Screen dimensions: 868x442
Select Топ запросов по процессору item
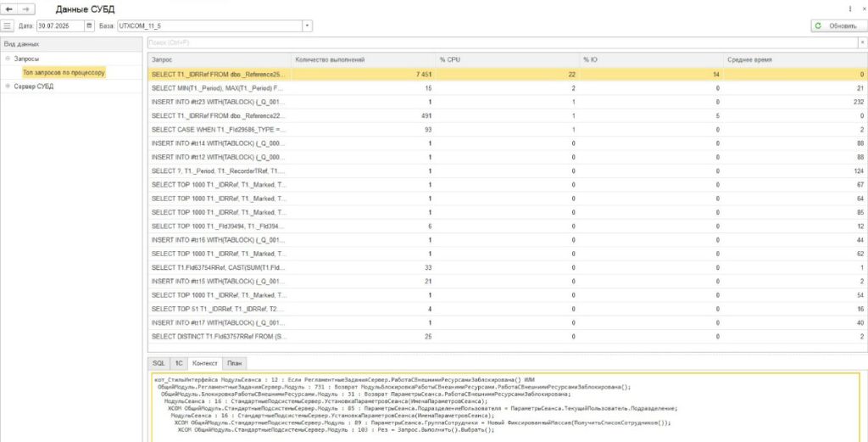(x=64, y=72)
